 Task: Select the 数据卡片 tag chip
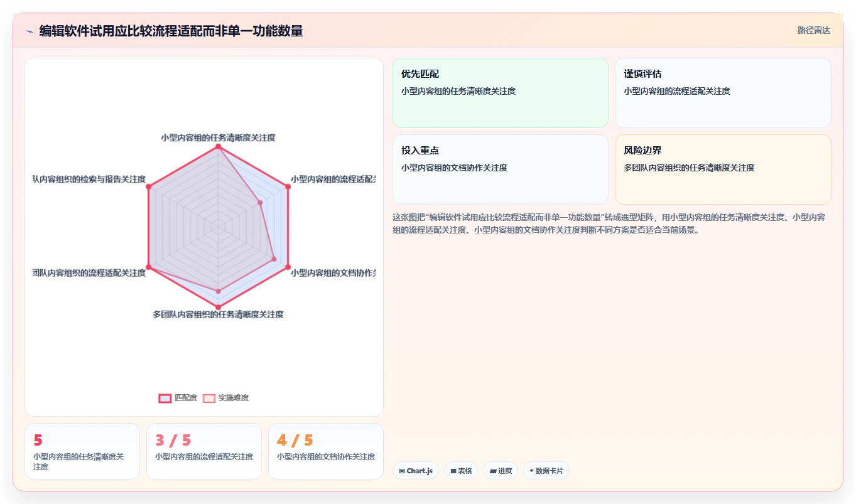coord(546,471)
